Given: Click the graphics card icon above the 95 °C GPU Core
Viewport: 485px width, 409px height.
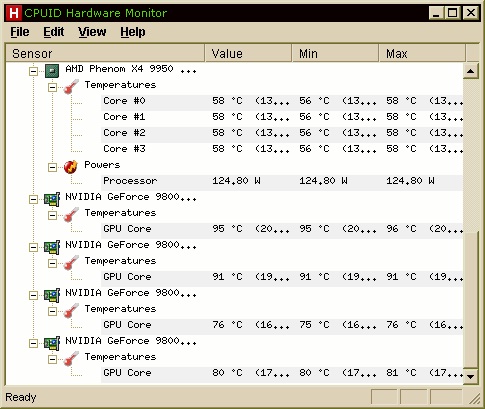Looking at the screenshot, I should (52, 199).
